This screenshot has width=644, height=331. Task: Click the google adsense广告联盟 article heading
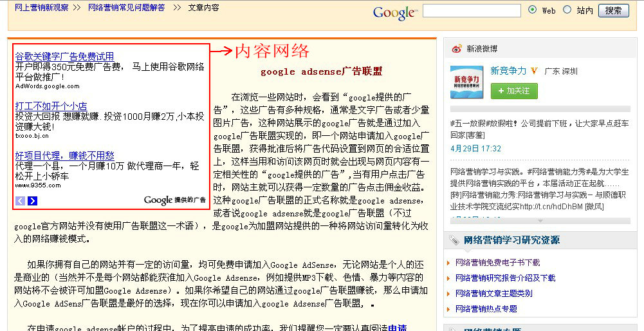click(322, 71)
